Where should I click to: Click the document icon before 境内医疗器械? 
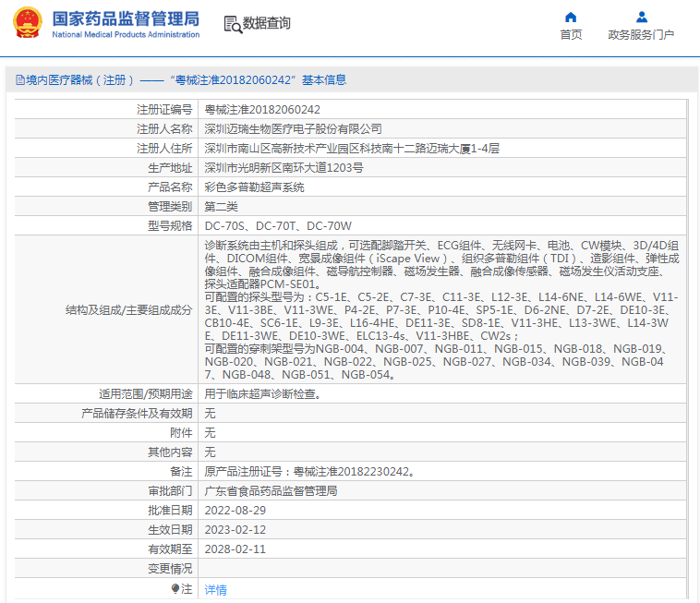click(20, 80)
